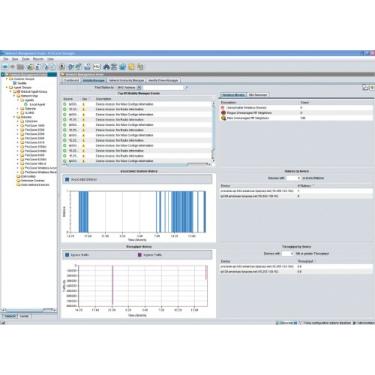Open the Help menu
Screen dimensions: 375x375
point(50,59)
